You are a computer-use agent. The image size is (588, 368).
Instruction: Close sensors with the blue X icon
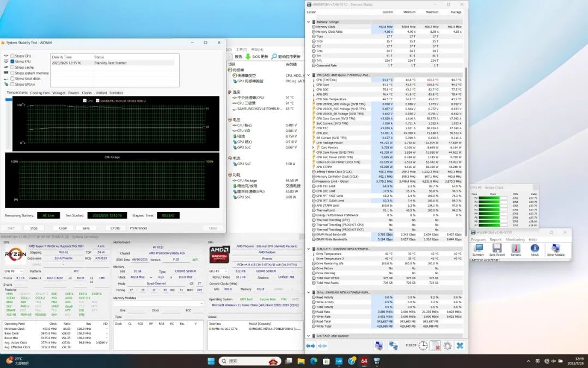coord(460,346)
